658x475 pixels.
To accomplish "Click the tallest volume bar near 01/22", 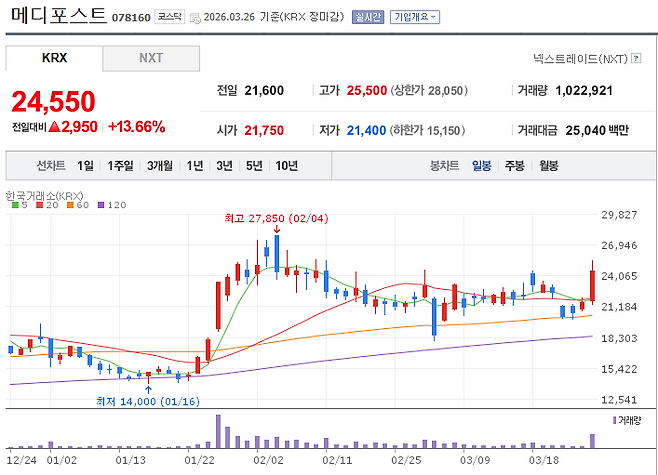I will 218,431.
